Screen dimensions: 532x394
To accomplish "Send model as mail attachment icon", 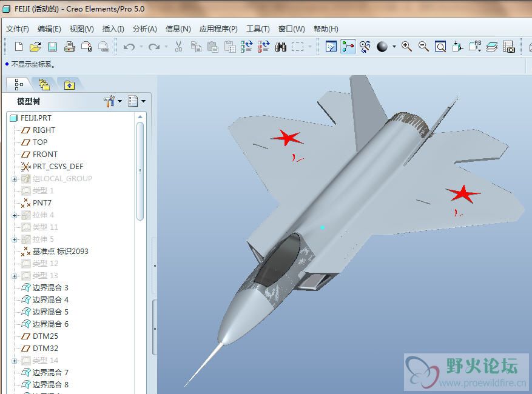I will click(x=87, y=47).
